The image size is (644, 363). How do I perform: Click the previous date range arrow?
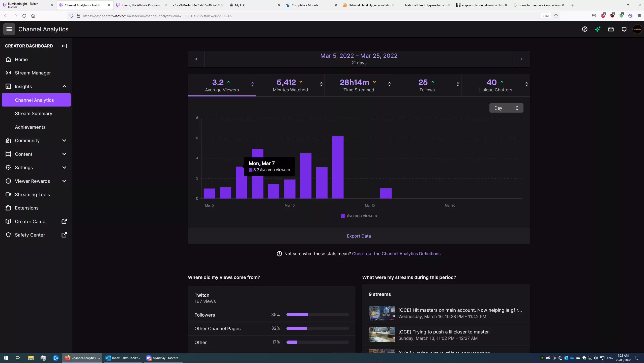click(196, 59)
